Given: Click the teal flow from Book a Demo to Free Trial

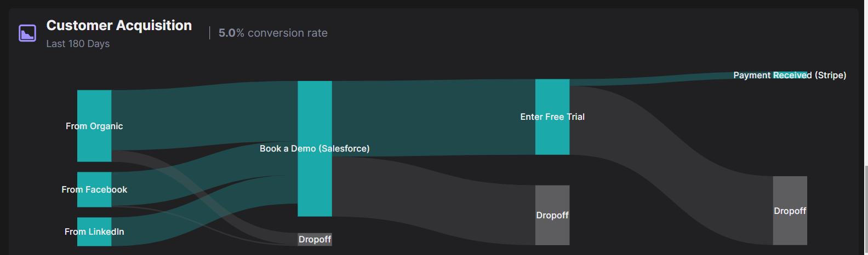Looking at the screenshot, I should pyautogui.click(x=433, y=118).
